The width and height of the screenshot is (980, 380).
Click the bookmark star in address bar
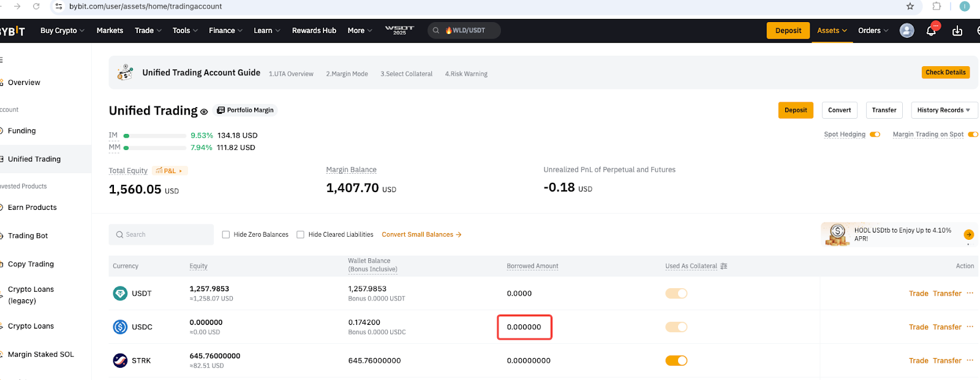(910, 7)
